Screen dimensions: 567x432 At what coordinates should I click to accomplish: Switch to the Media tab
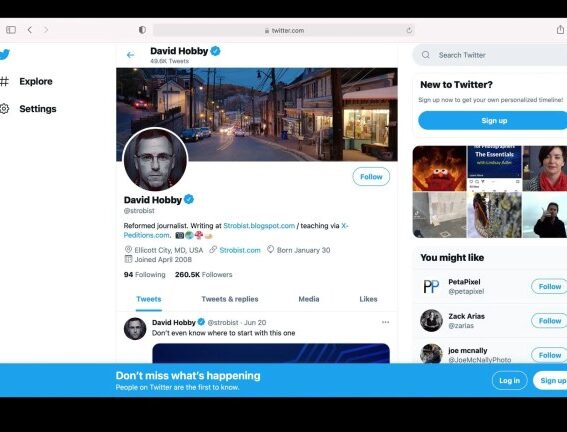tap(309, 299)
